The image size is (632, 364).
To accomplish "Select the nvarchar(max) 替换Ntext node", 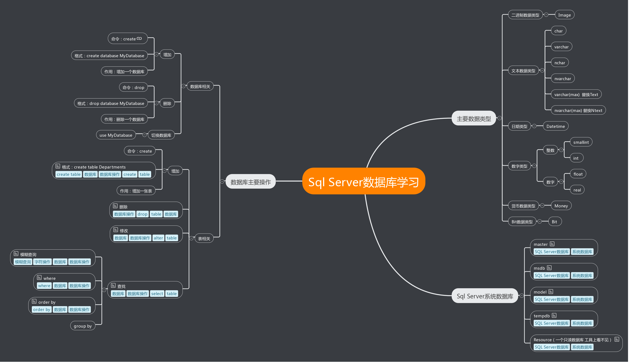I will pos(578,110).
